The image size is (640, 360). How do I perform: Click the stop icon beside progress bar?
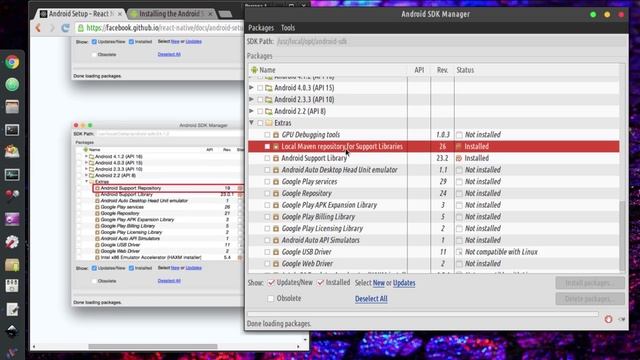608,319
